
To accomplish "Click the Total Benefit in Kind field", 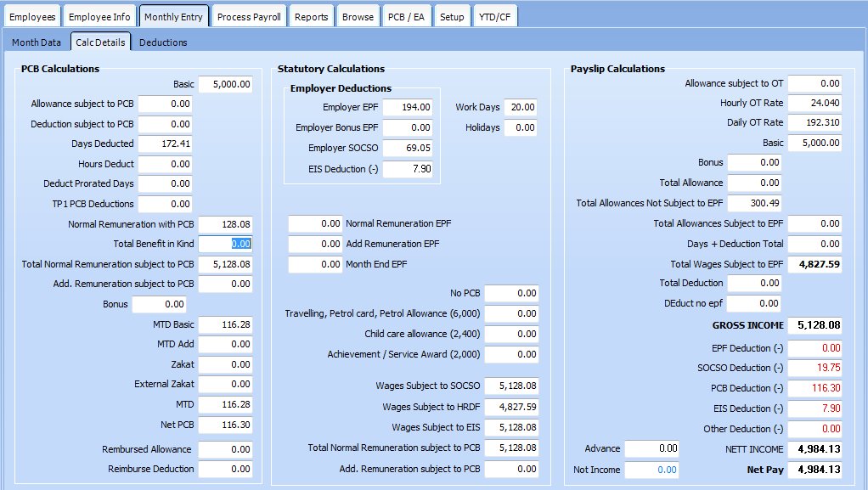I will click(225, 244).
